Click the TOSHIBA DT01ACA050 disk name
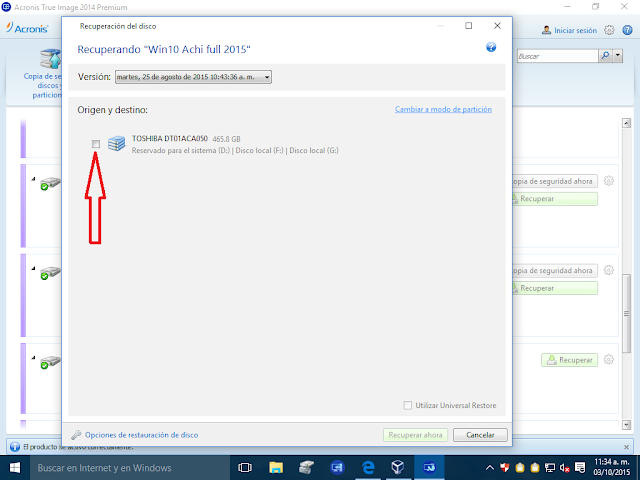 point(169,139)
